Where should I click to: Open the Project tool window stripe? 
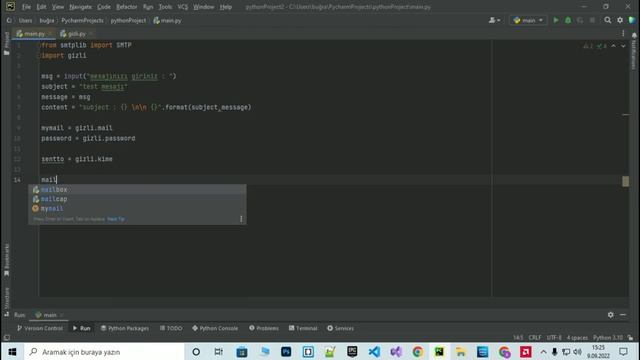click(6, 43)
